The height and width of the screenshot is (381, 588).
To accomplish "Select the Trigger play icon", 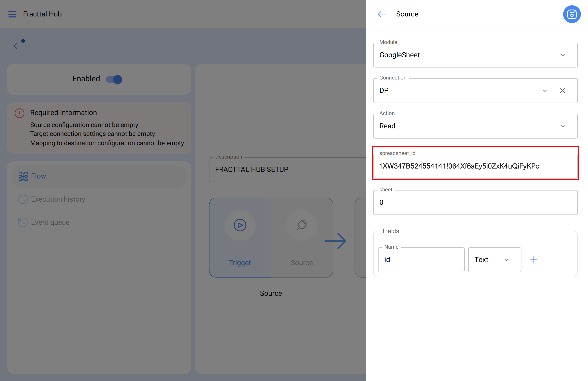I will tap(240, 225).
